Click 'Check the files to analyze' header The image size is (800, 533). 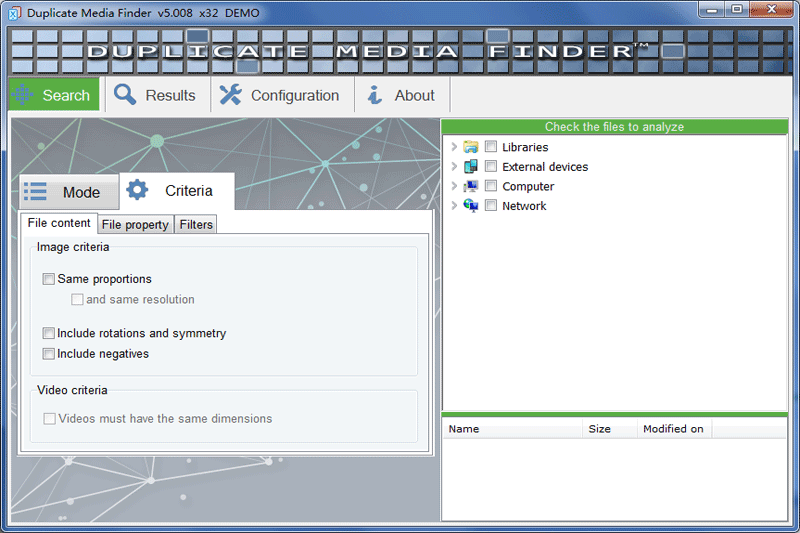pos(614,126)
